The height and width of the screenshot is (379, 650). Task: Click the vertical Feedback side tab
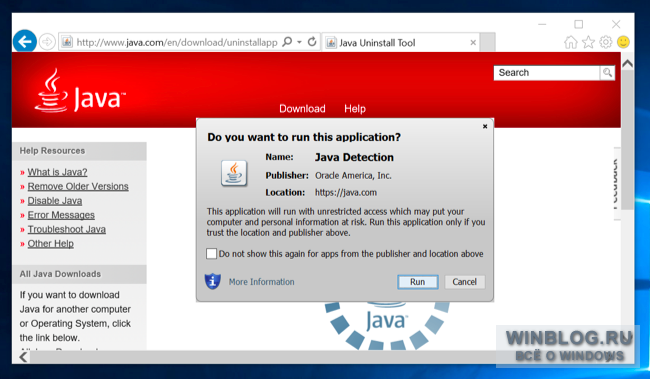click(616, 184)
